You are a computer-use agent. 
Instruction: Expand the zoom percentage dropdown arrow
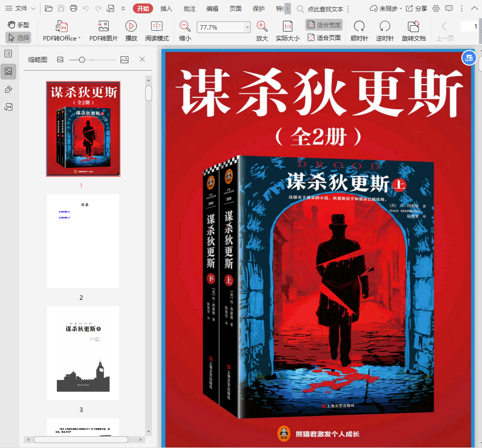pyautogui.click(x=247, y=27)
